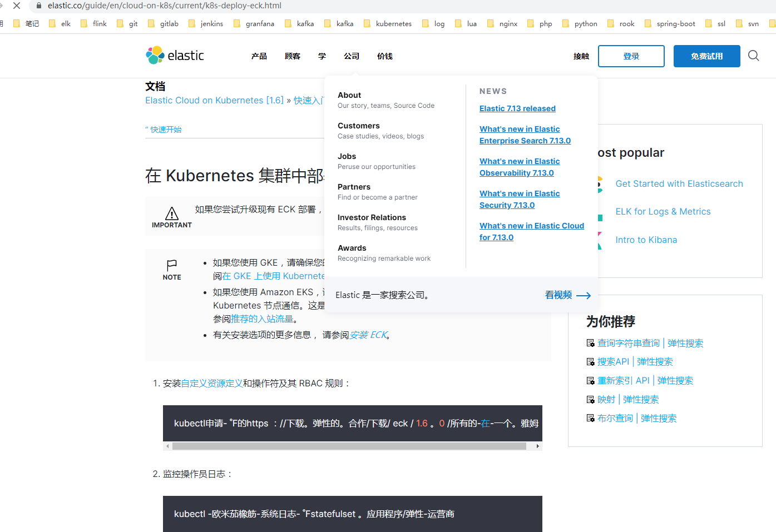Open Get Started with Elasticsearch link
Image resolution: width=776 pixels, height=532 pixels.
[x=679, y=183]
